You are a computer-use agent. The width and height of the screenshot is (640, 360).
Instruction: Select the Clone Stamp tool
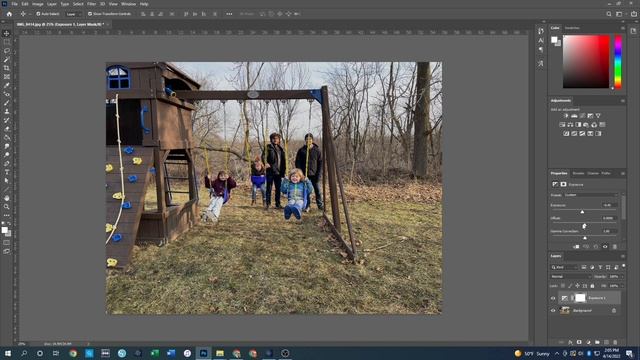pyautogui.click(x=7, y=111)
